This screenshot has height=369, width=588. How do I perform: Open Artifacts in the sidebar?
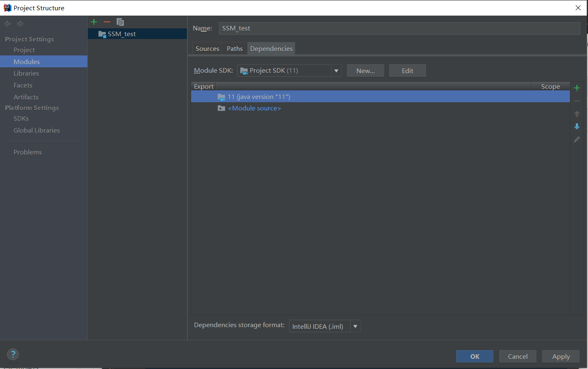coord(26,97)
